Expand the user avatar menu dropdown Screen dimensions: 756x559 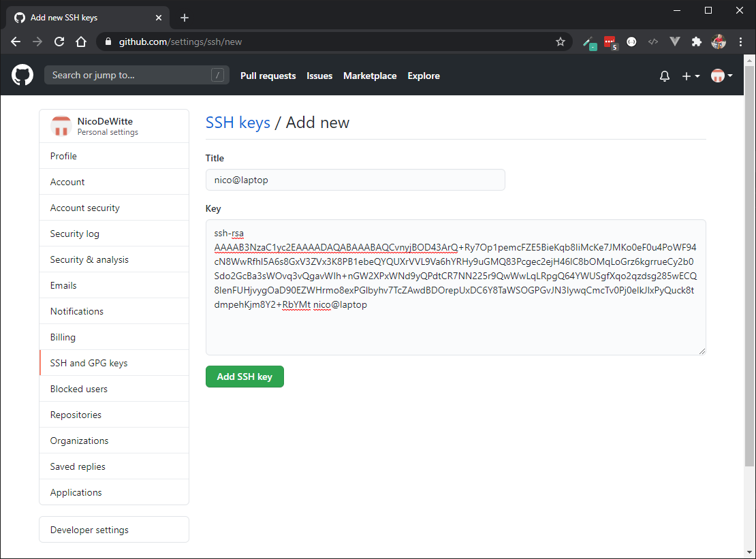pos(722,76)
